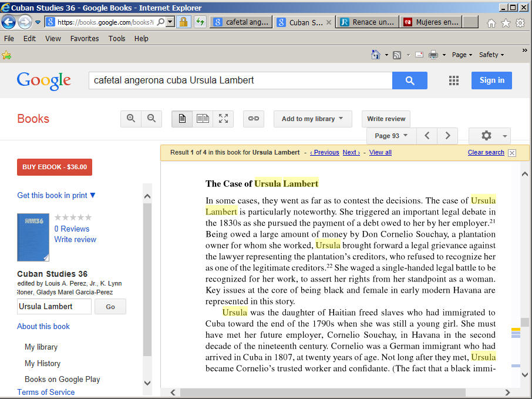
Task: Click the link share chain icon
Action: pos(254,119)
